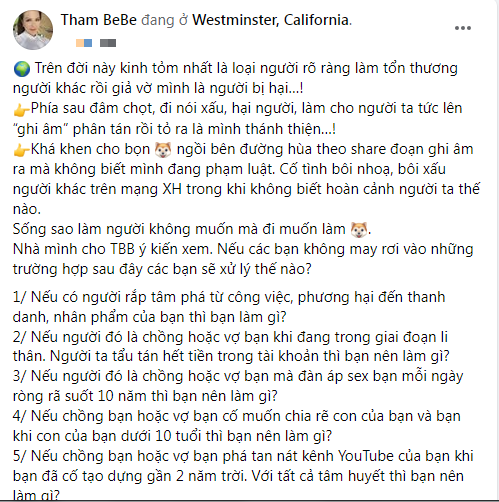Click the dog emoji after "muốn làm"
The width and height of the screenshot is (499, 502).
pyautogui.click(x=359, y=230)
